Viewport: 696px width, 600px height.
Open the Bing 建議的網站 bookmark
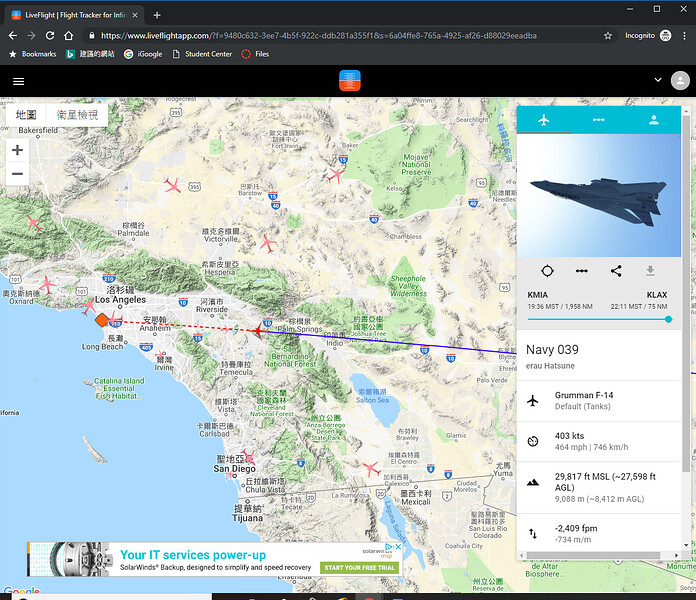pyautogui.click(x=90, y=54)
